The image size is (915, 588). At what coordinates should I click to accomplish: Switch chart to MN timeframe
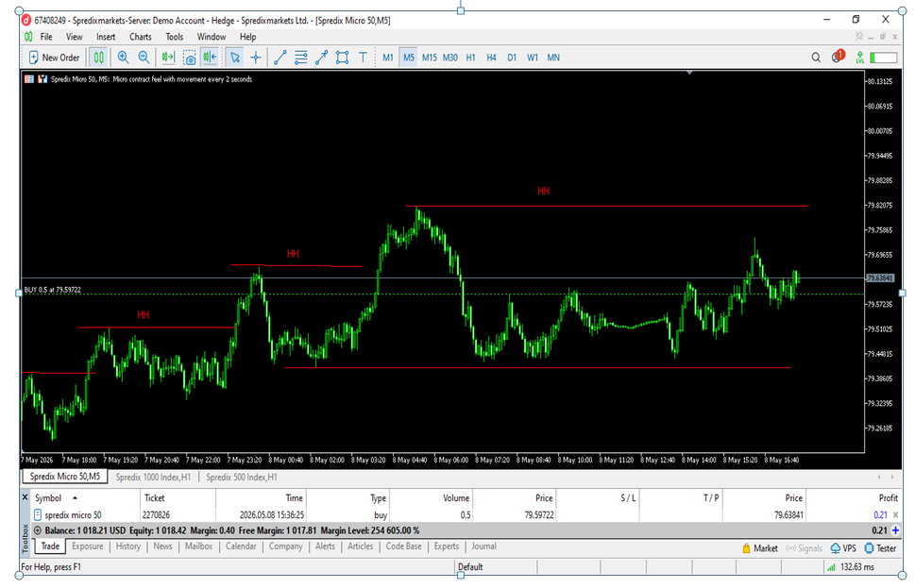[553, 58]
